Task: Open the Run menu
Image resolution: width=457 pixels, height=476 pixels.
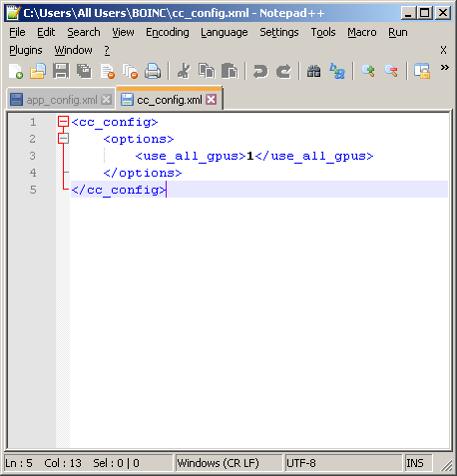Action: click(x=398, y=32)
